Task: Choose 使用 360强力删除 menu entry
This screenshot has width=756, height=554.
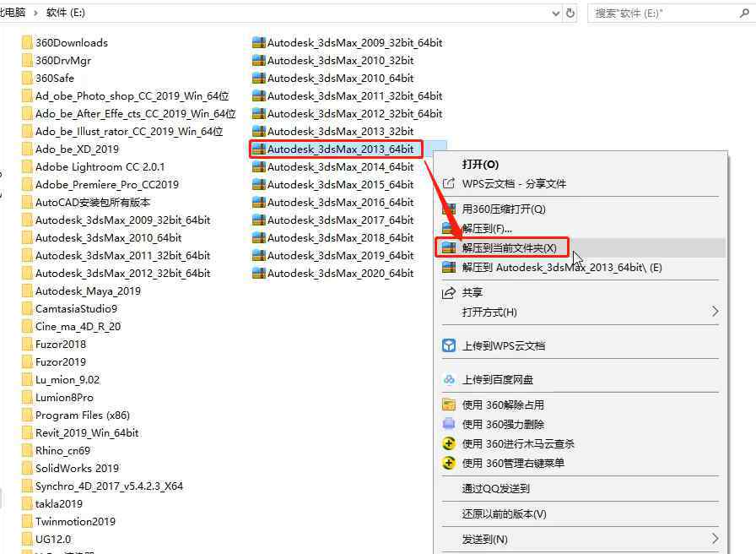Action: click(x=580, y=424)
